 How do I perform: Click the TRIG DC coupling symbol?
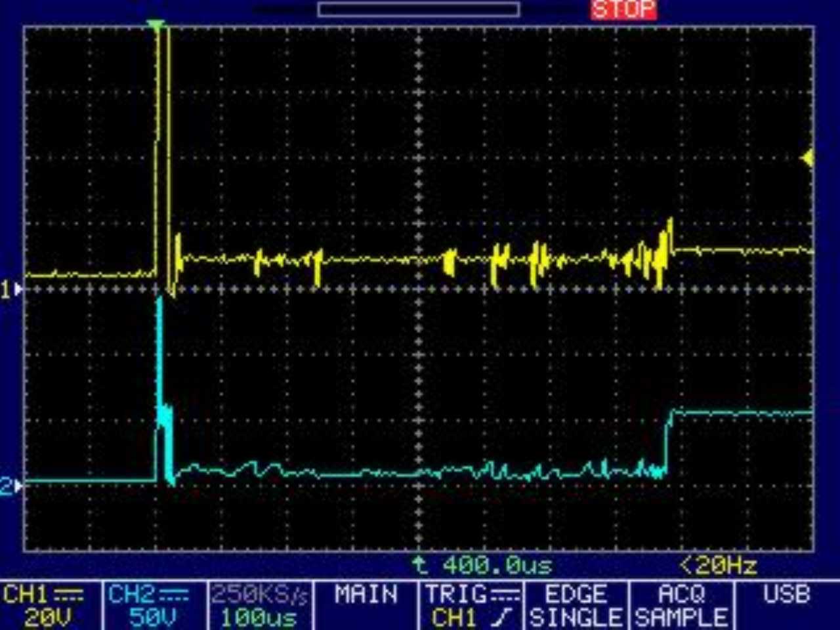pos(505,595)
